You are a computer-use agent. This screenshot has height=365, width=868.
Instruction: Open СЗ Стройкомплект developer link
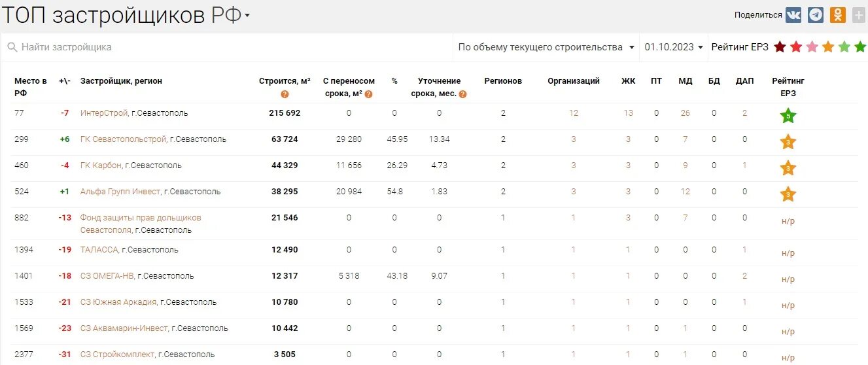tap(118, 355)
